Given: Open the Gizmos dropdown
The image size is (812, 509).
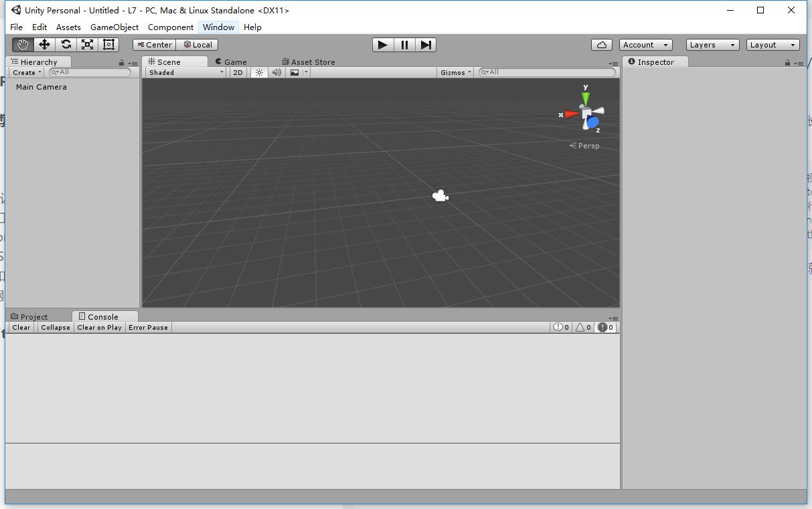Looking at the screenshot, I should coord(455,72).
